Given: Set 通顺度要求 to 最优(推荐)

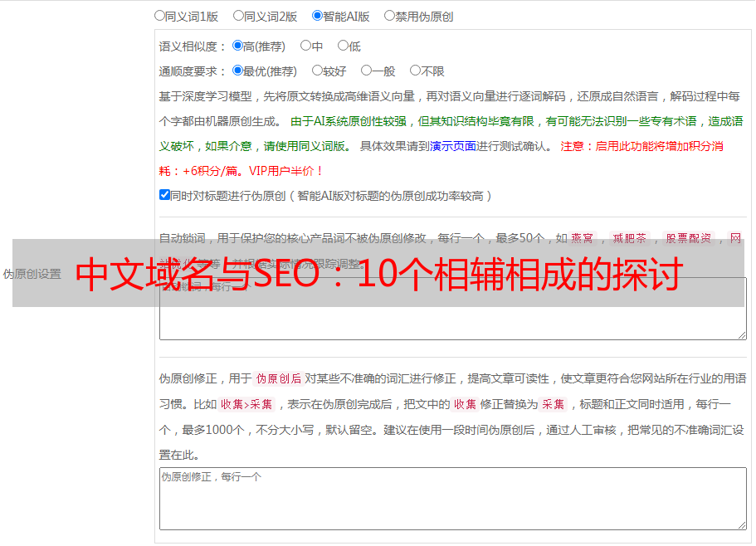Looking at the screenshot, I should coord(237,71).
